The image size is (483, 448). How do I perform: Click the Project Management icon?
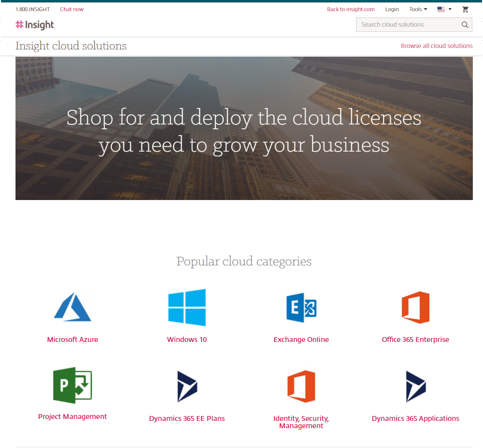72,385
